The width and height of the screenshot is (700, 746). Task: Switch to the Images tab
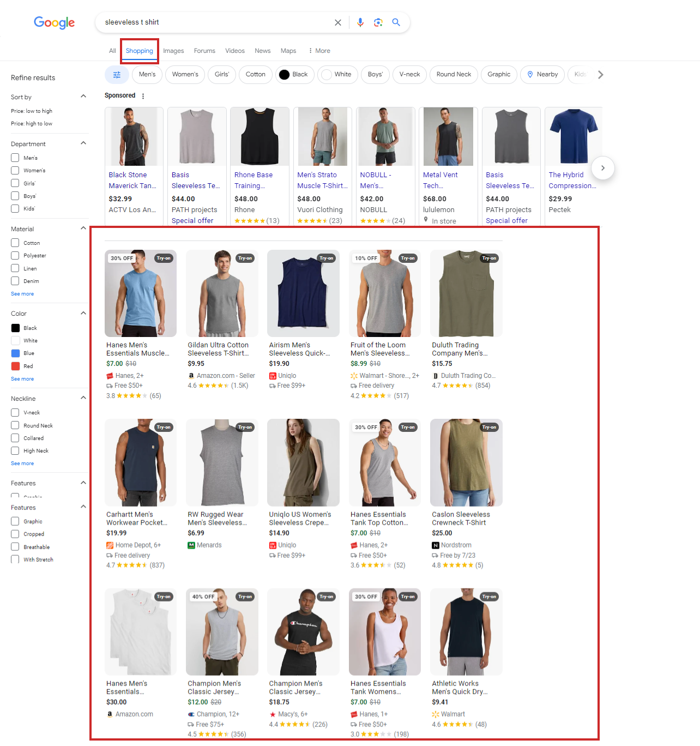pos(173,51)
